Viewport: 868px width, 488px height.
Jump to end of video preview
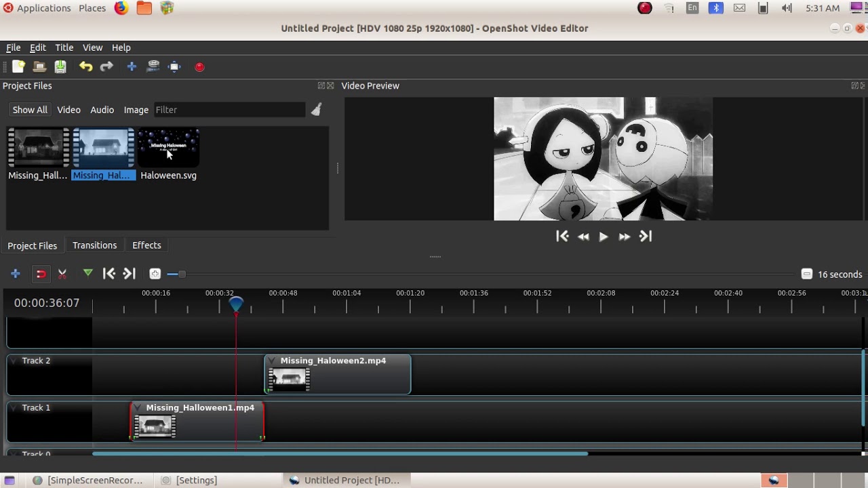coord(646,236)
